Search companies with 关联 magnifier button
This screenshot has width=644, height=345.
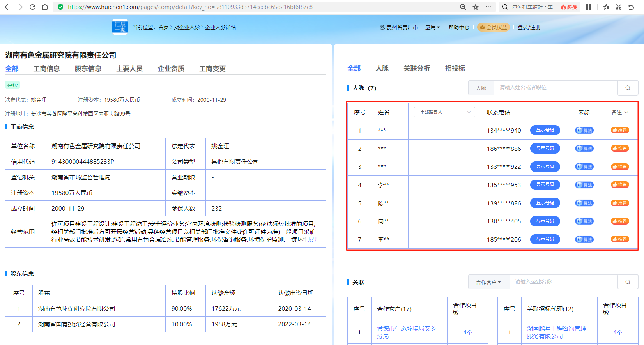click(628, 282)
